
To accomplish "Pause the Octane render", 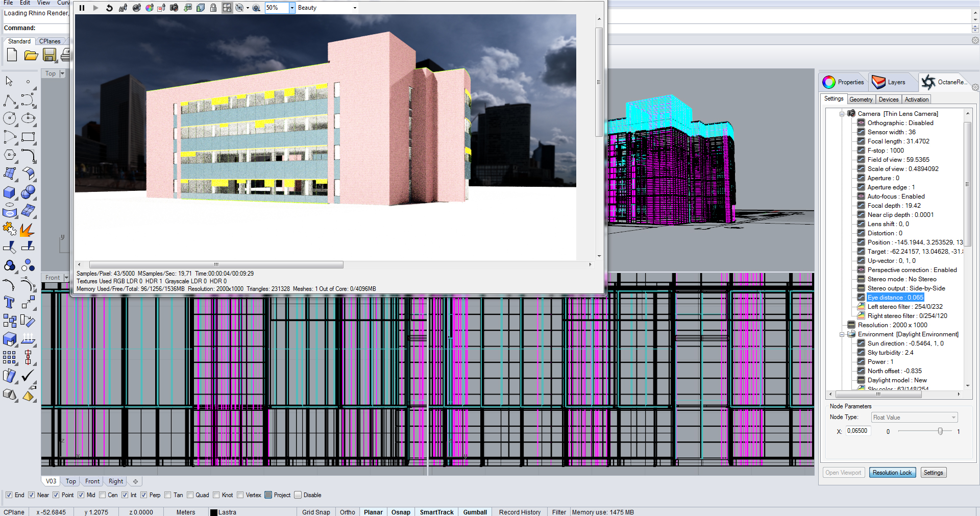I will [82, 8].
